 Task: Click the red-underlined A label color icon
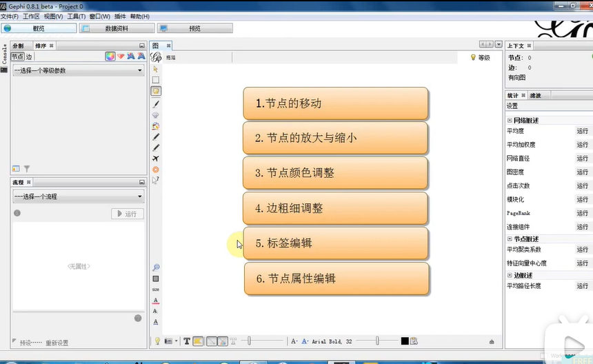click(x=155, y=301)
